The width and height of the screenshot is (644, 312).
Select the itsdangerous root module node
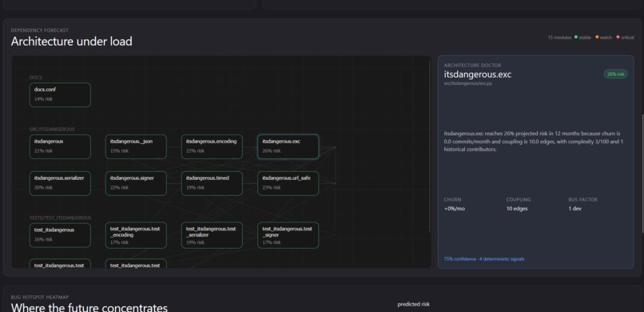(60, 146)
